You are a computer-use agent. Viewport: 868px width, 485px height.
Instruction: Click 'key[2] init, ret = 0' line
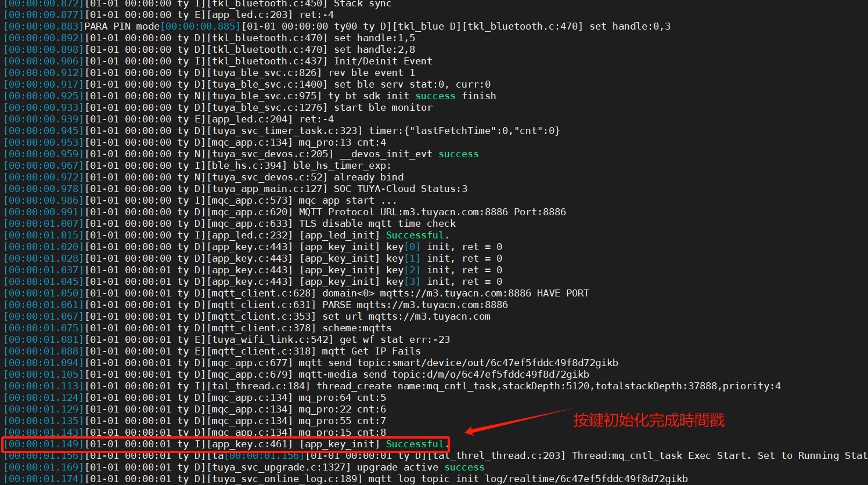click(x=444, y=270)
